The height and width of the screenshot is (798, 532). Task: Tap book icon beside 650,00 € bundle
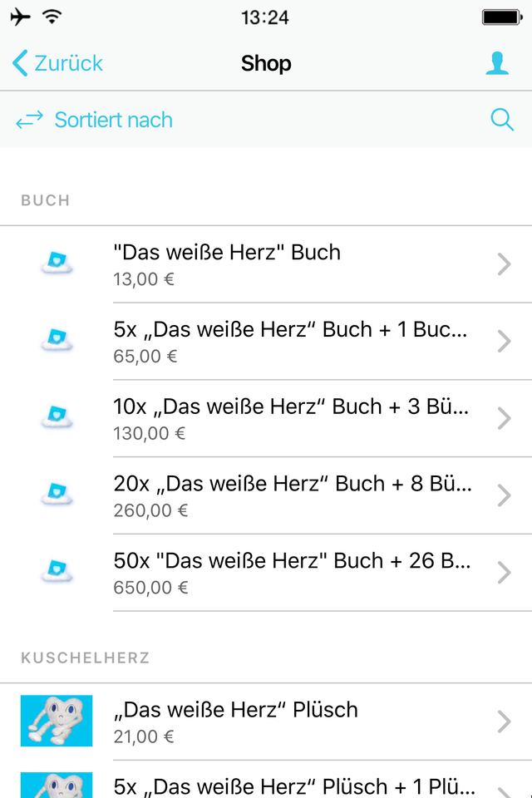(57, 573)
